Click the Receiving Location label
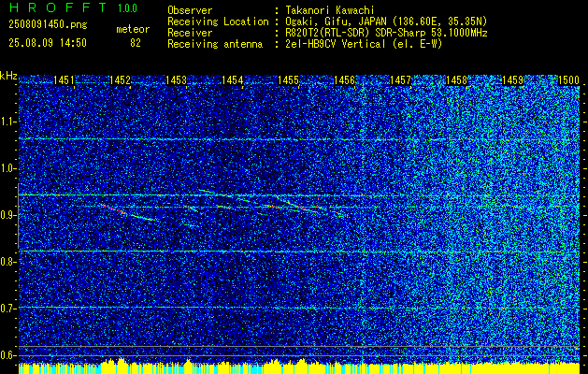Image resolution: width=588 pixels, height=374 pixels. [x=218, y=22]
